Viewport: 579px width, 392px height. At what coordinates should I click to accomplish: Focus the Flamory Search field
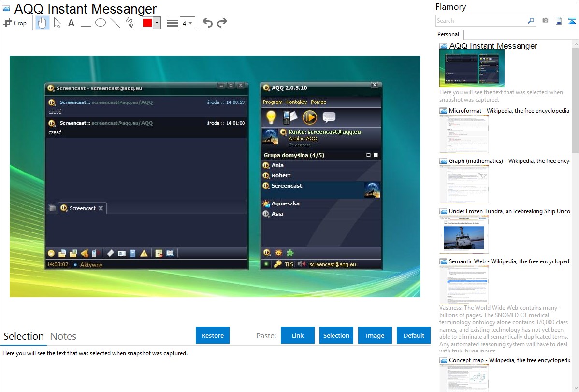pos(480,21)
